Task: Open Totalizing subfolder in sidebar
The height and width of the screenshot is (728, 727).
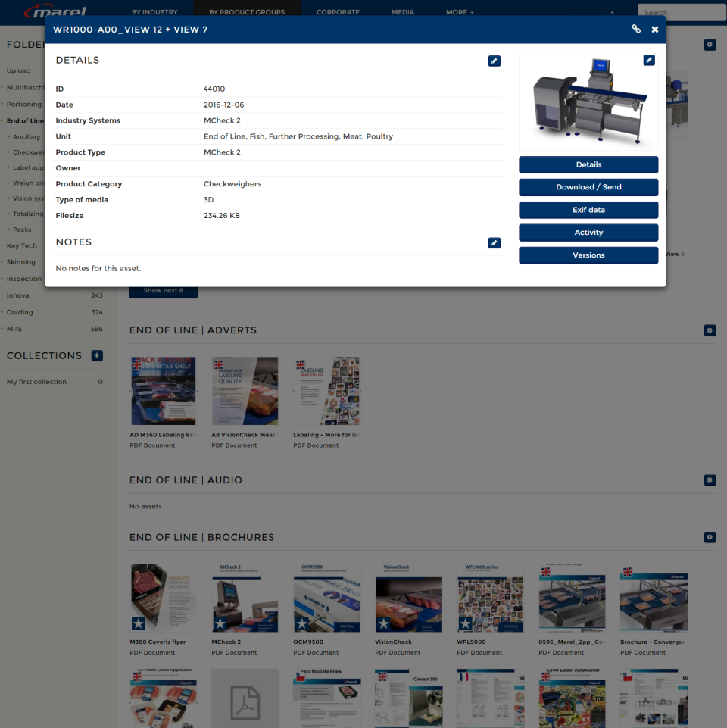Action: [x=28, y=214]
